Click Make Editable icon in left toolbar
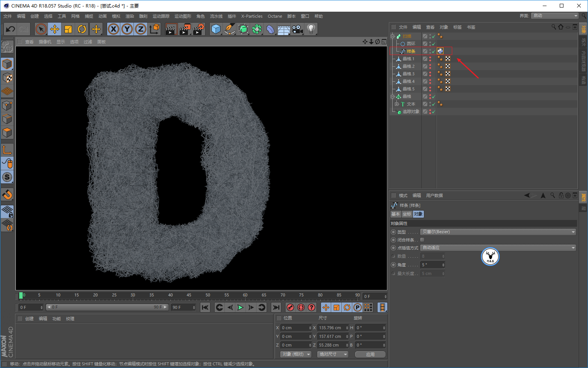 (x=7, y=47)
